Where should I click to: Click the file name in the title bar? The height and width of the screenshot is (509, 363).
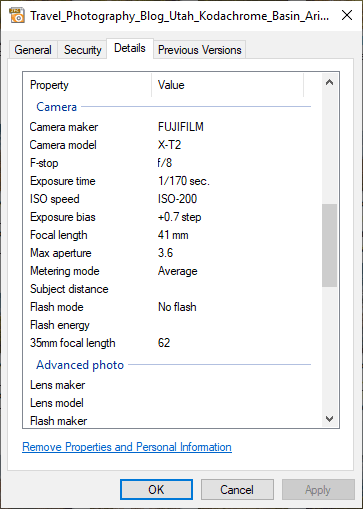tap(180, 16)
